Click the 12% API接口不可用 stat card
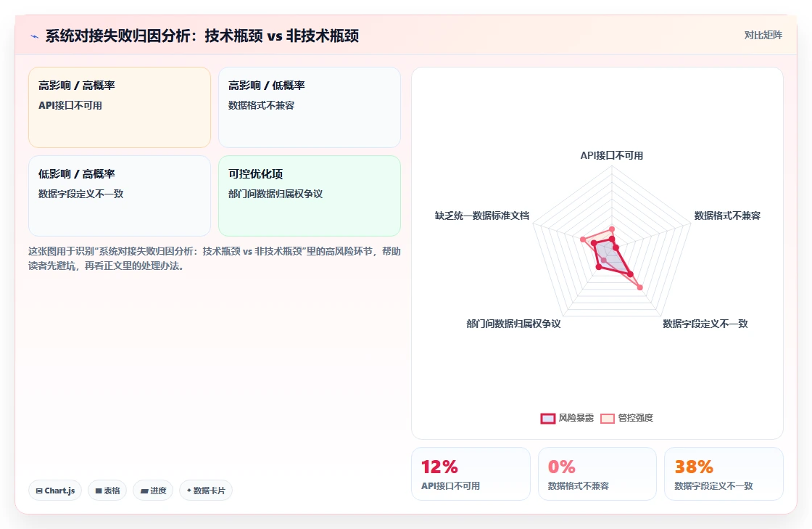 471,474
